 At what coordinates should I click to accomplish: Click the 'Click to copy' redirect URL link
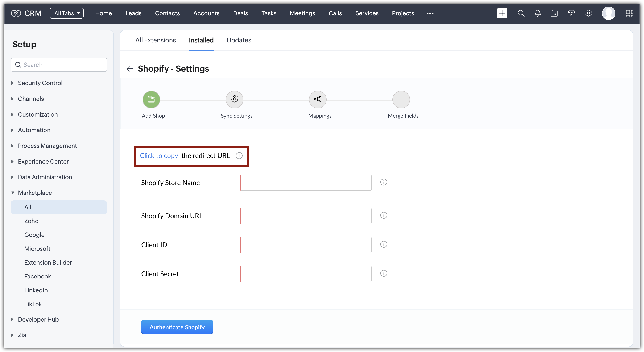(x=159, y=156)
